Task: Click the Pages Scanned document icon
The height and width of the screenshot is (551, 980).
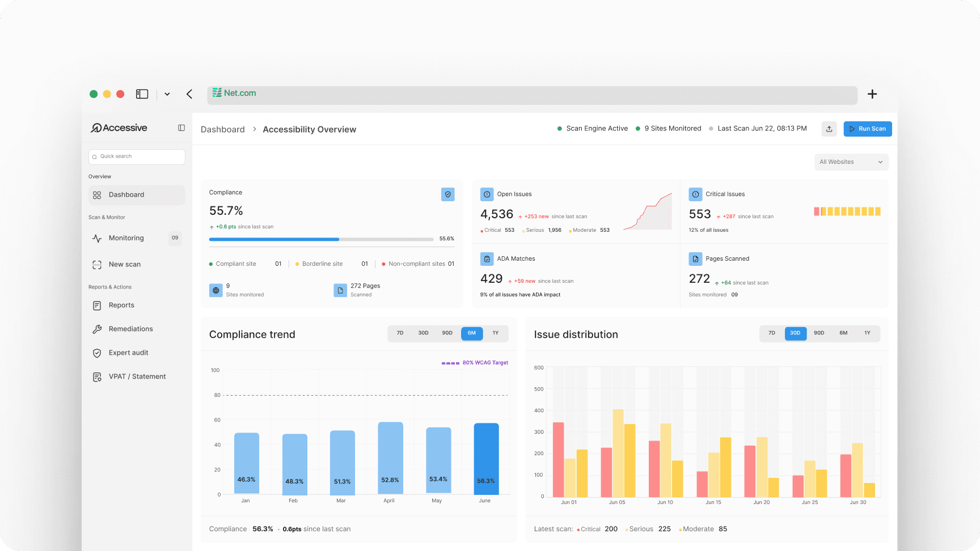Action: click(x=696, y=259)
